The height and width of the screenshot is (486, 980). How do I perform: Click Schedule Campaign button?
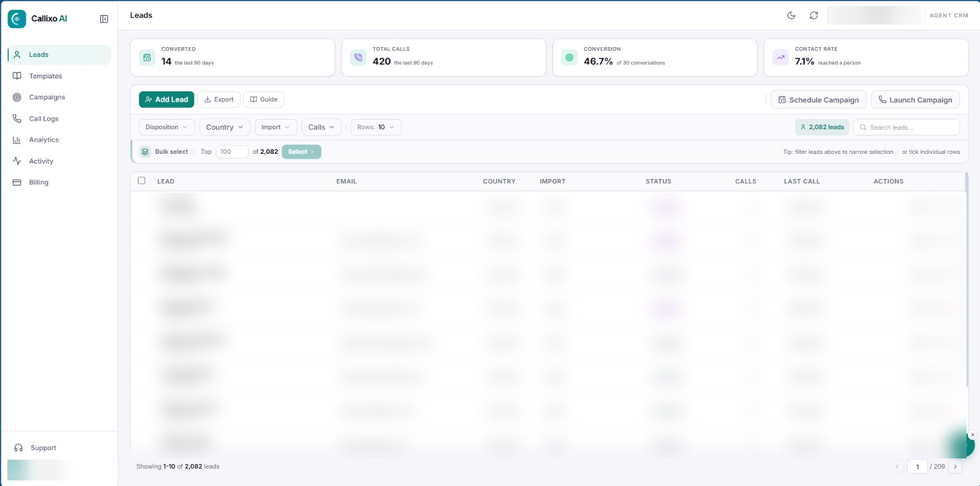818,100
